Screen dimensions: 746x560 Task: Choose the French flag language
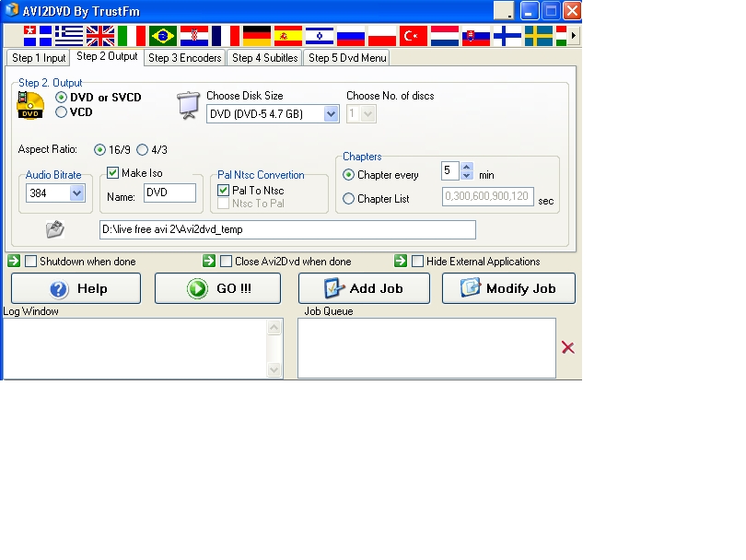[226, 36]
